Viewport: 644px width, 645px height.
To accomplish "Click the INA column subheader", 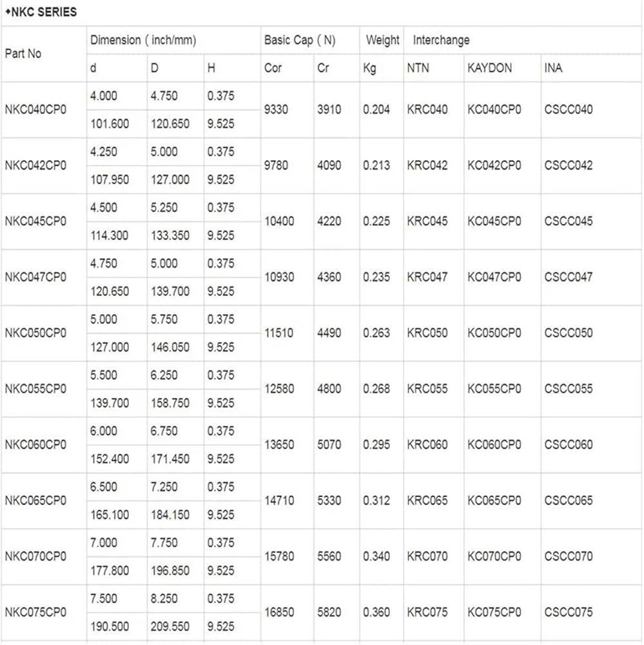I will point(553,68).
